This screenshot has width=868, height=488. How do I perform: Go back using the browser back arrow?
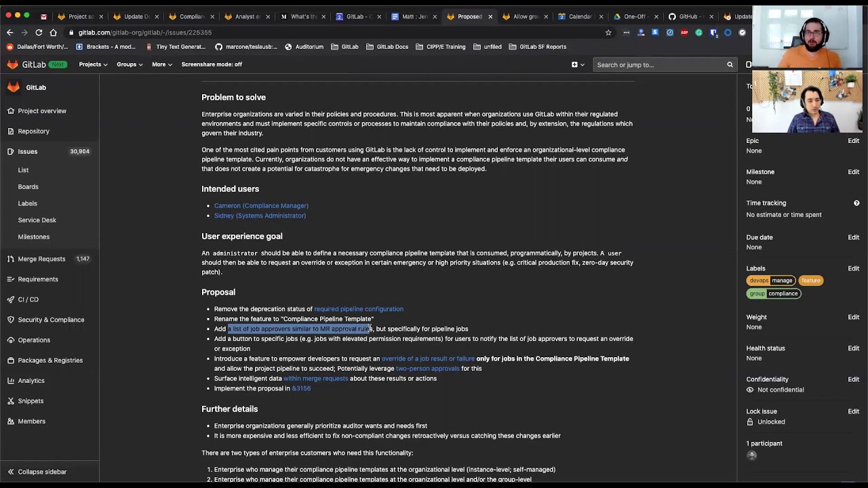[x=9, y=33]
